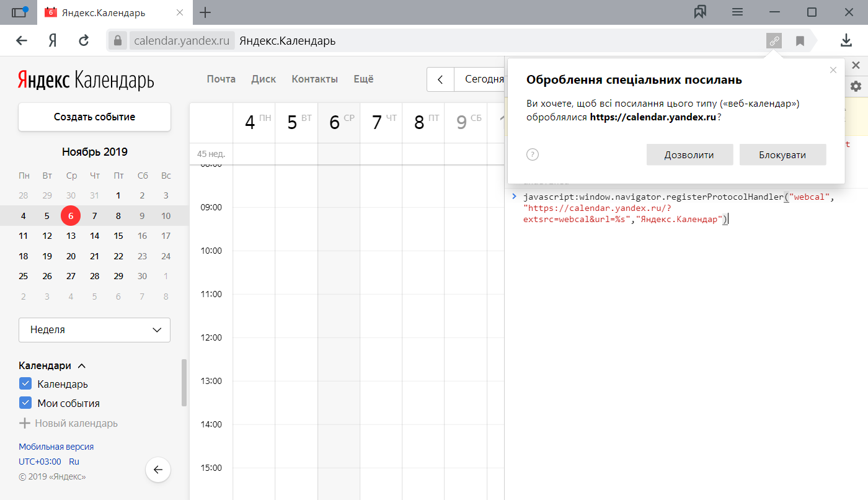Select November 24 in mini calendar
Screen dimensions: 868x500
tap(166, 256)
